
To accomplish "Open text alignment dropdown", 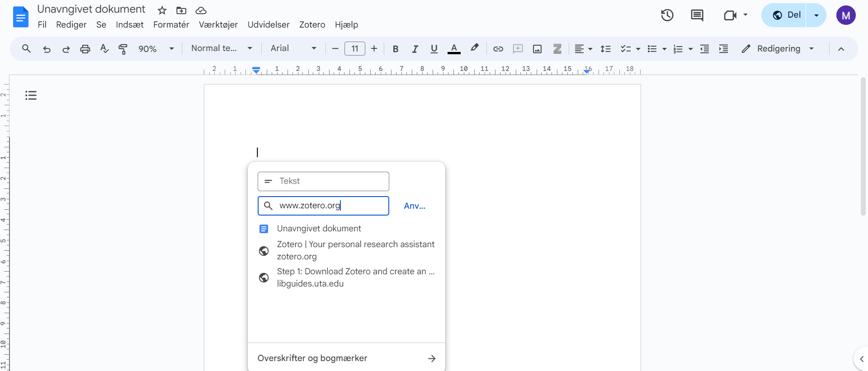I will tap(583, 49).
